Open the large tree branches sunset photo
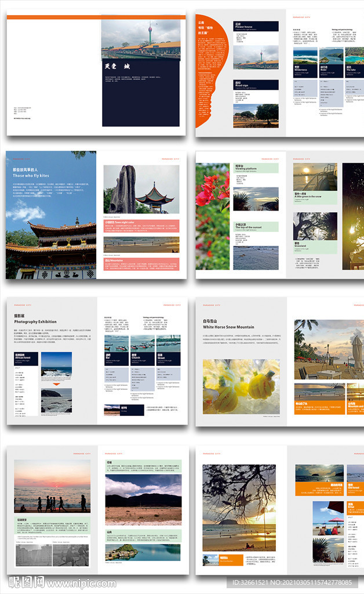The image size is (364, 594). point(239,508)
